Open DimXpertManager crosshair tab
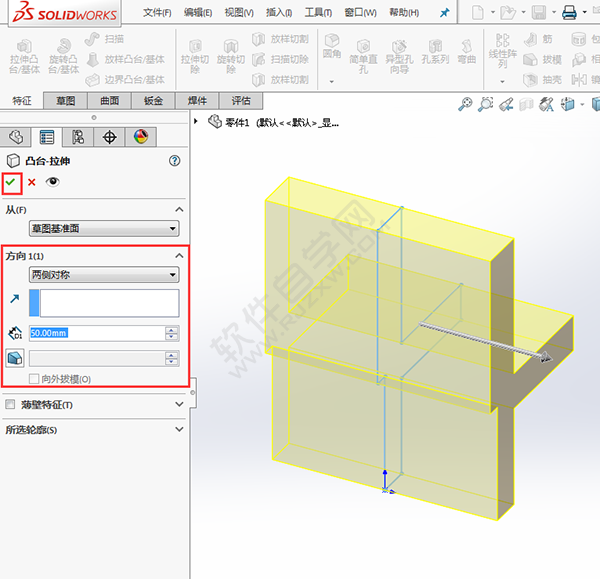600x579 pixels. click(109, 137)
